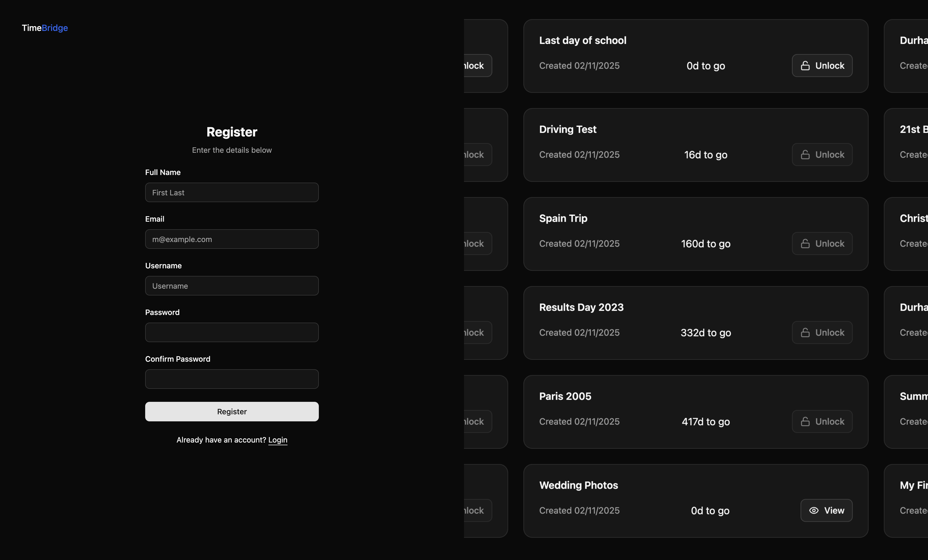Click the Driving Test capsule title
This screenshot has height=560, width=928.
click(568, 129)
